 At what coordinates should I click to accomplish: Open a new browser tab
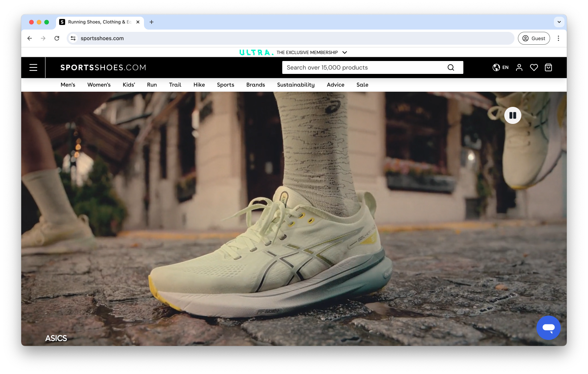152,22
